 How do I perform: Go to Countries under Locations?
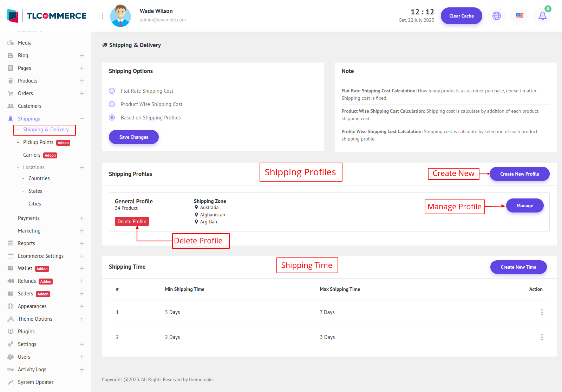[x=39, y=178]
